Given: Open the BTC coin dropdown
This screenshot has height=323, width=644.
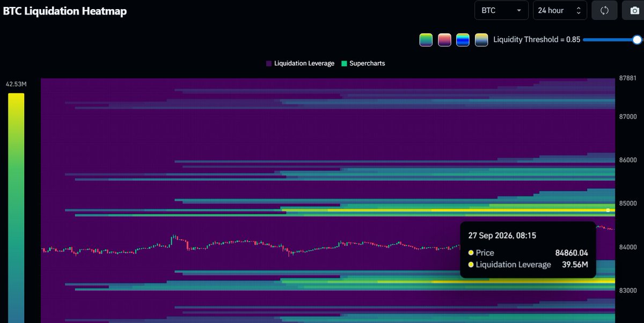Looking at the screenshot, I should point(502,10).
